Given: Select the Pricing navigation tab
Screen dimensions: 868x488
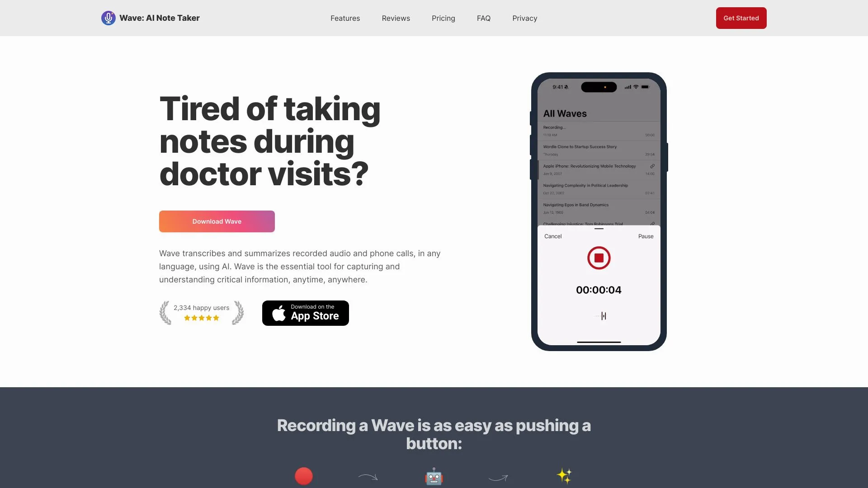Looking at the screenshot, I should pos(443,18).
